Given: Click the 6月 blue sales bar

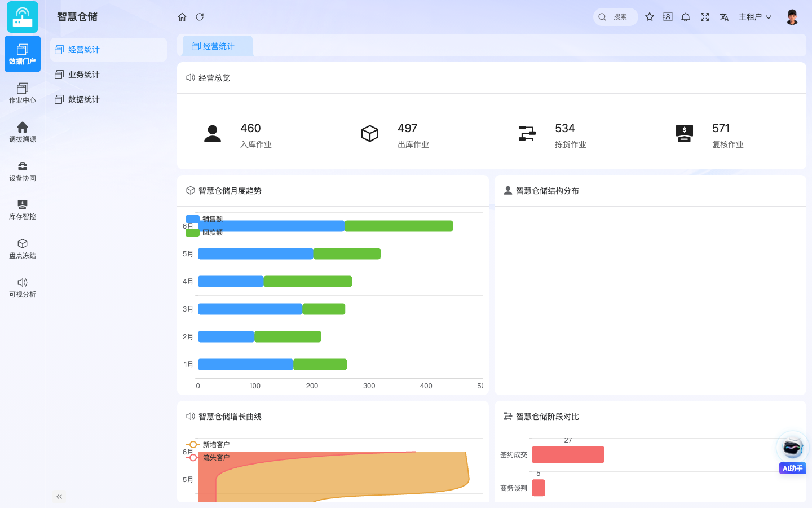Looking at the screenshot, I should coord(271,226).
